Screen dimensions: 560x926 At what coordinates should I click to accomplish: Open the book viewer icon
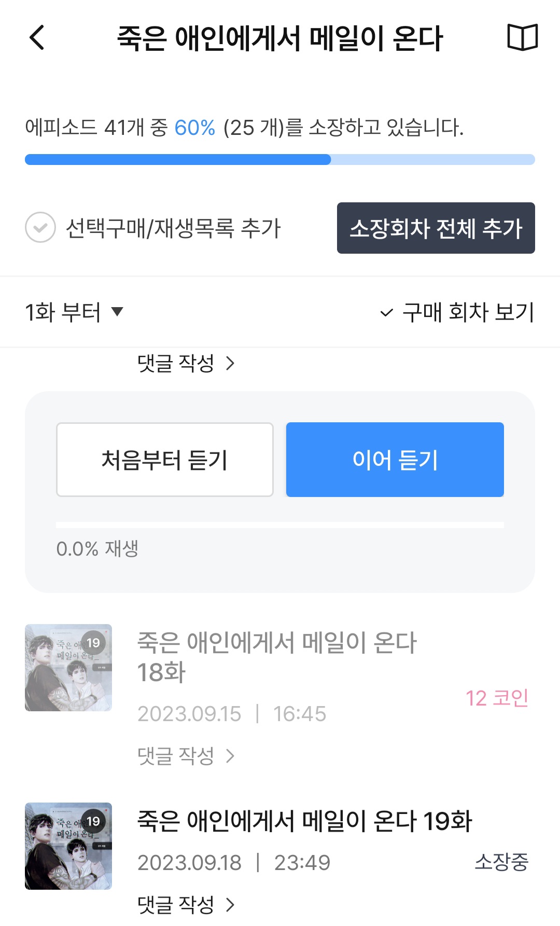coord(522,37)
